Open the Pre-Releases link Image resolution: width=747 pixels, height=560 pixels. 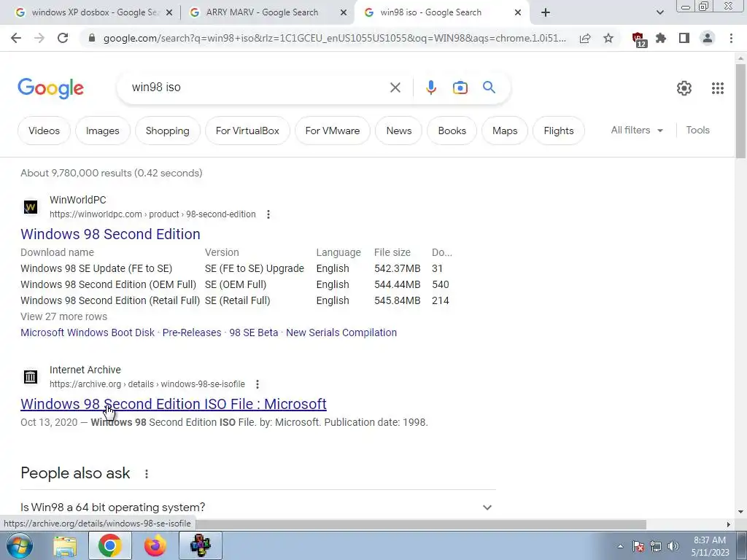click(192, 332)
